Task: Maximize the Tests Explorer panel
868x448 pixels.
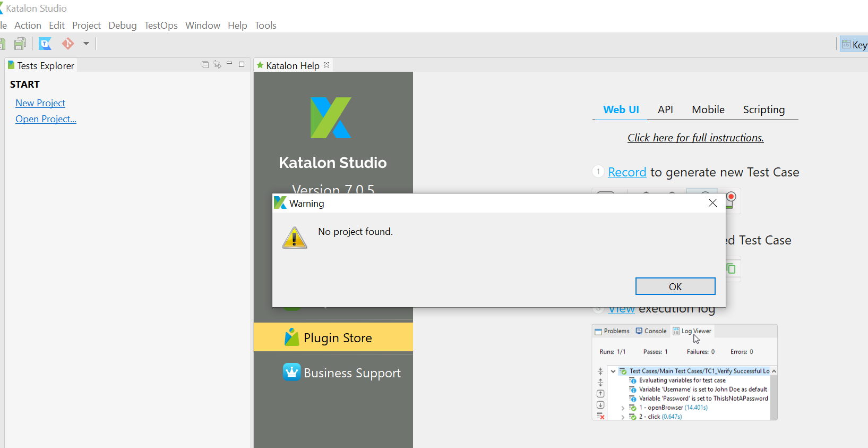Action: click(242, 64)
